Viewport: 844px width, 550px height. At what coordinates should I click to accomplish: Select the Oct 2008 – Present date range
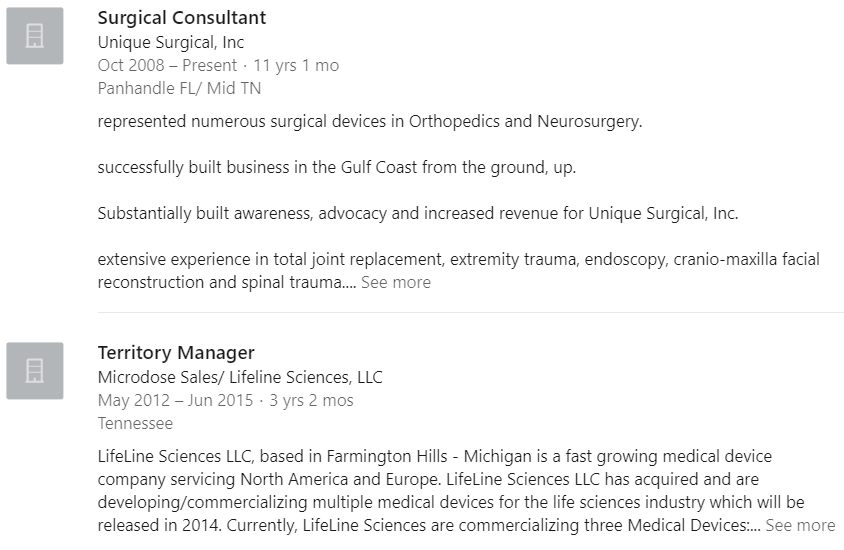pyautogui.click(x=167, y=65)
